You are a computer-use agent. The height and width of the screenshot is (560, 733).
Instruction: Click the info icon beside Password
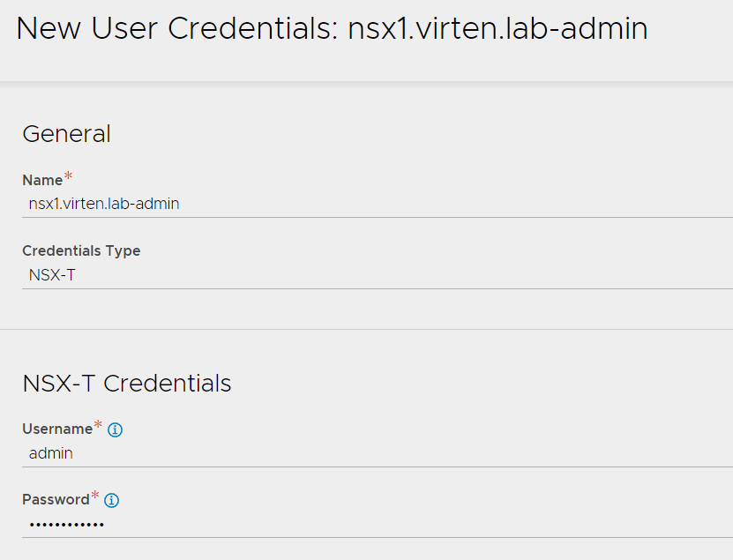(x=111, y=500)
